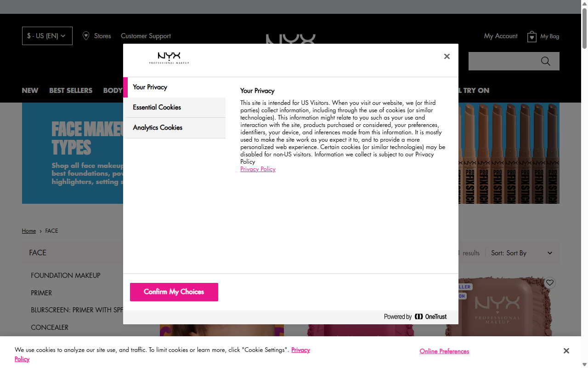Click the NYX logo in the modal
This screenshot has width=588, height=368.
click(x=169, y=58)
